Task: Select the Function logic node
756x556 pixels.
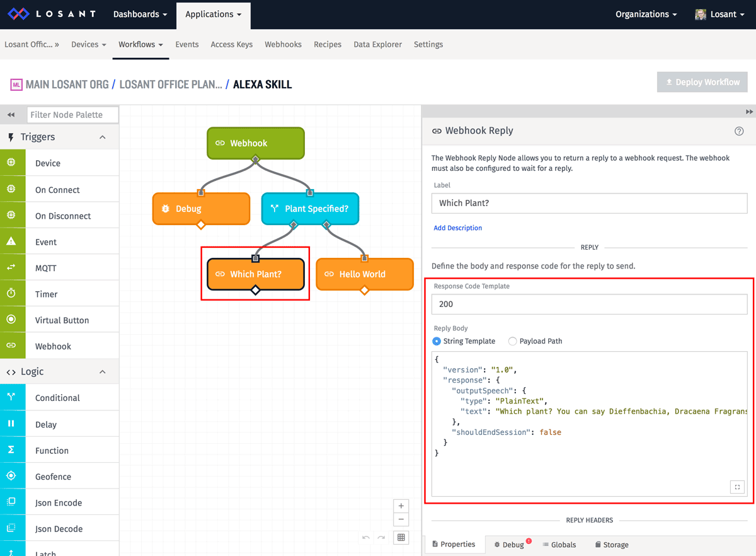Action: pyautogui.click(x=60, y=449)
